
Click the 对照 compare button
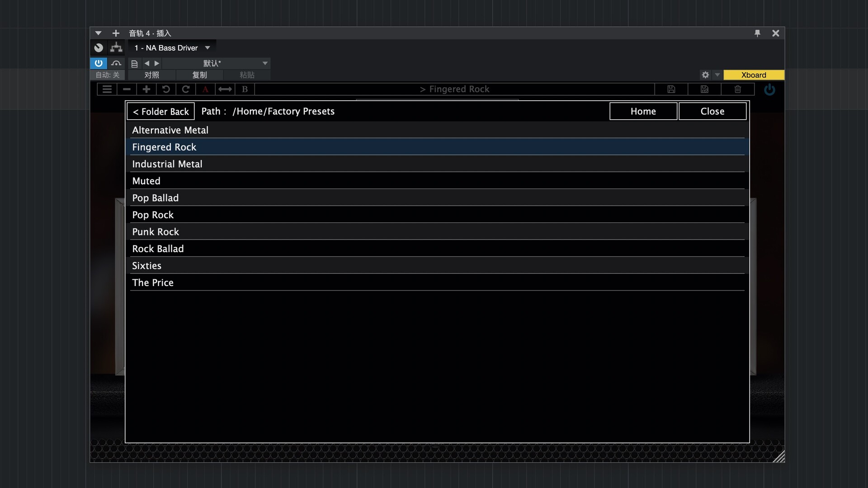pyautogui.click(x=152, y=75)
